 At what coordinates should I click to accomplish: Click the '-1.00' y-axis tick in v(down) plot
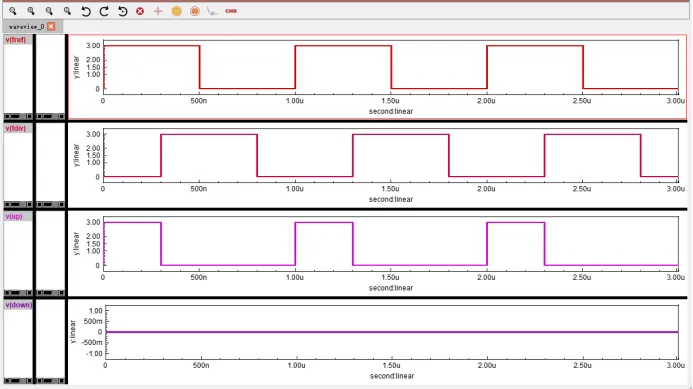coord(95,354)
